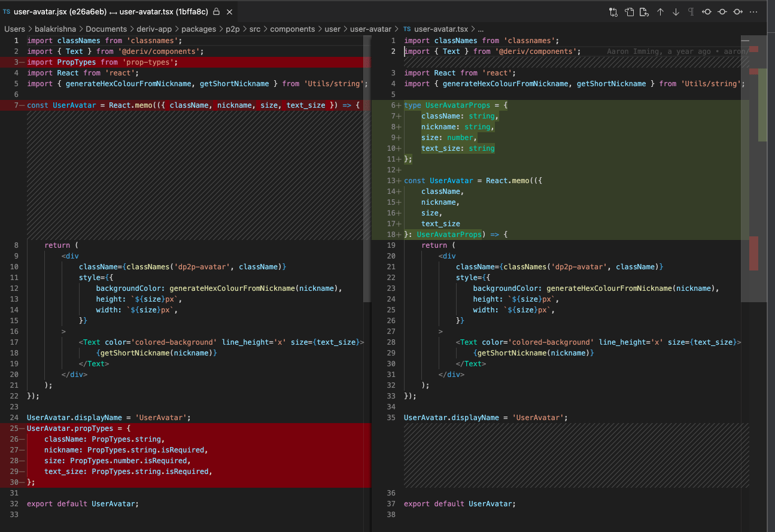This screenshot has height=532, width=775.
Task: Open user breadcrumb segment
Action: point(332,29)
